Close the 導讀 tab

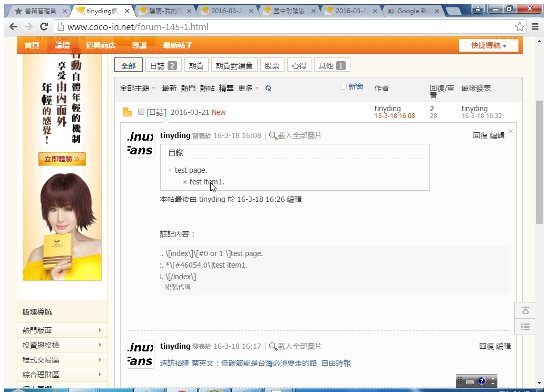tap(189, 11)
